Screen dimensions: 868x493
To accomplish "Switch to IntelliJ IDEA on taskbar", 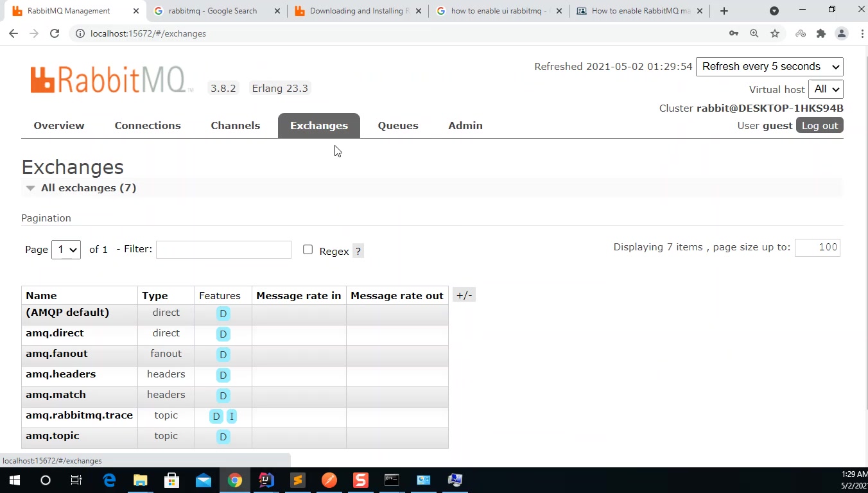I will click(266, 480).
